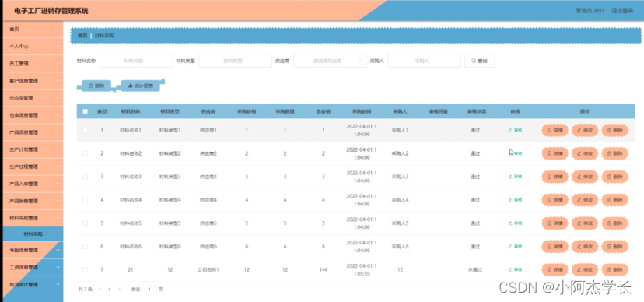Viewport: 644px width, 302px height.
Task: Expand 产品入库管理 sidebar menu
Action: 33,184
